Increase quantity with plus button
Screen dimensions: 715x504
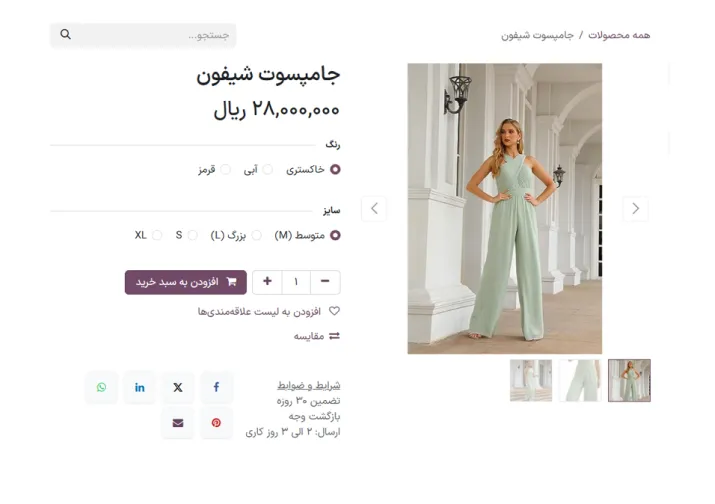click(267, 282)
